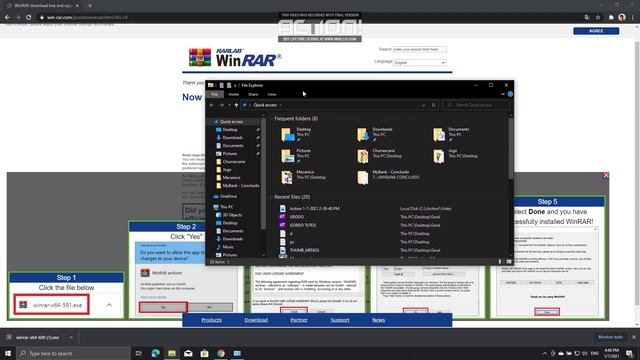Open Microsoft Edge from taskbar
640x360 pixels.
[x=156, y=353]
